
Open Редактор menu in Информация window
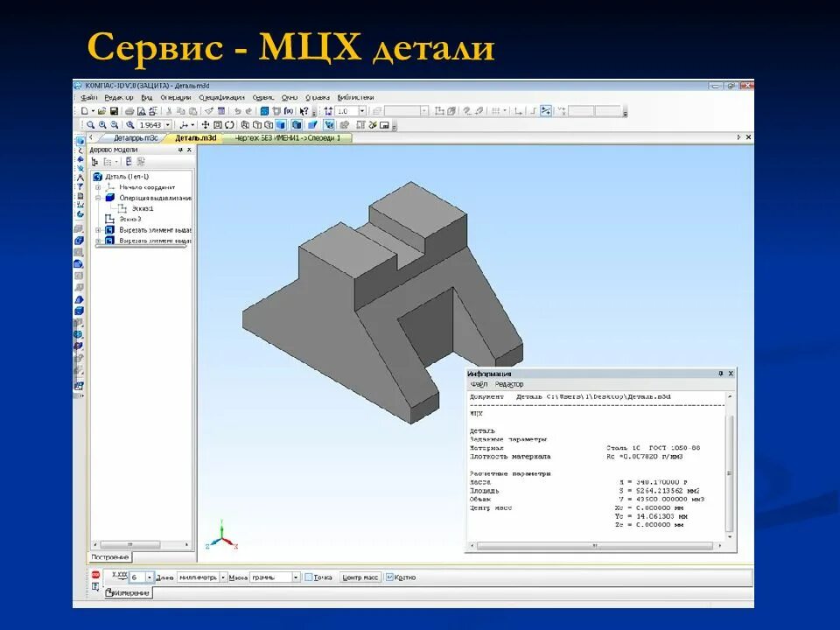point(509,384)
